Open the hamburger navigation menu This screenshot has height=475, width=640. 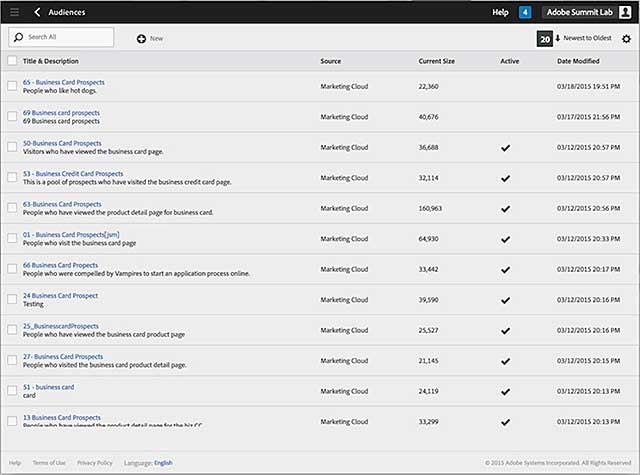point(14,12)
